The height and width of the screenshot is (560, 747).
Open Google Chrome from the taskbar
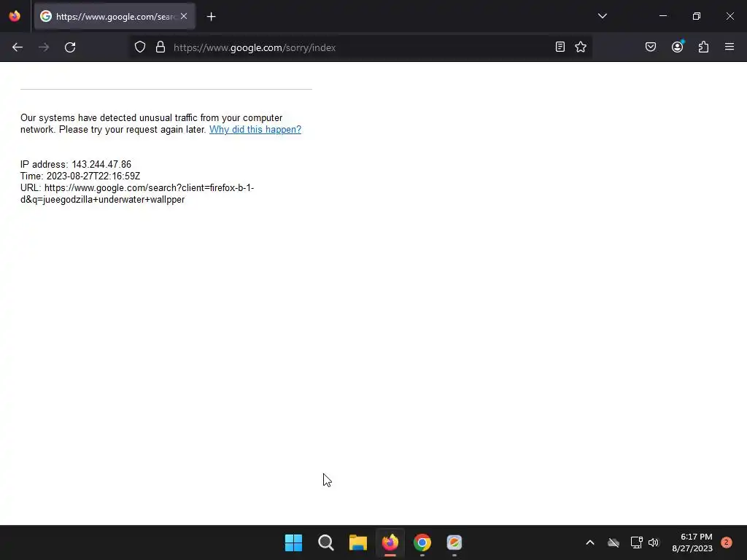coord(422,542)
